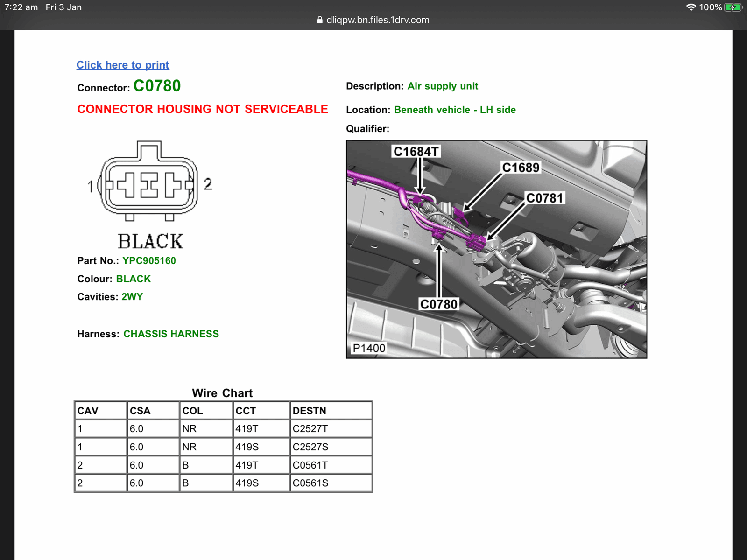Tap the P1400 vehicle location image
The image size is (747, 560).
click(x=496, y=249)
